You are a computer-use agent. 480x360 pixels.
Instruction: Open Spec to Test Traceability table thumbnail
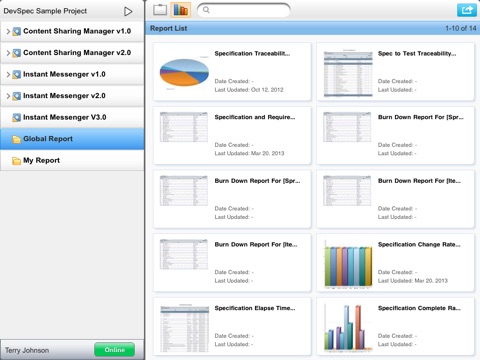(x=348, y=74)
